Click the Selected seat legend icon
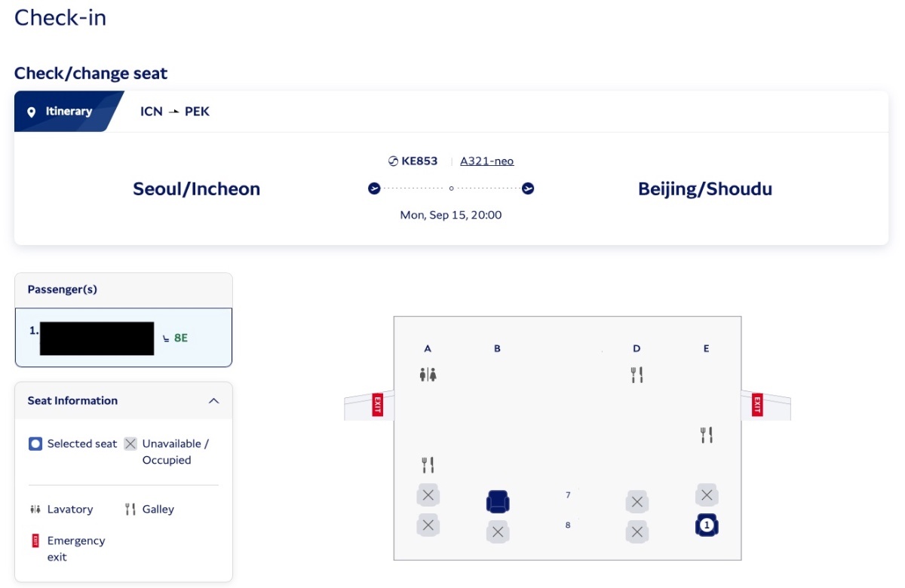This screenshot has height=588, width=905. (35, 444)
